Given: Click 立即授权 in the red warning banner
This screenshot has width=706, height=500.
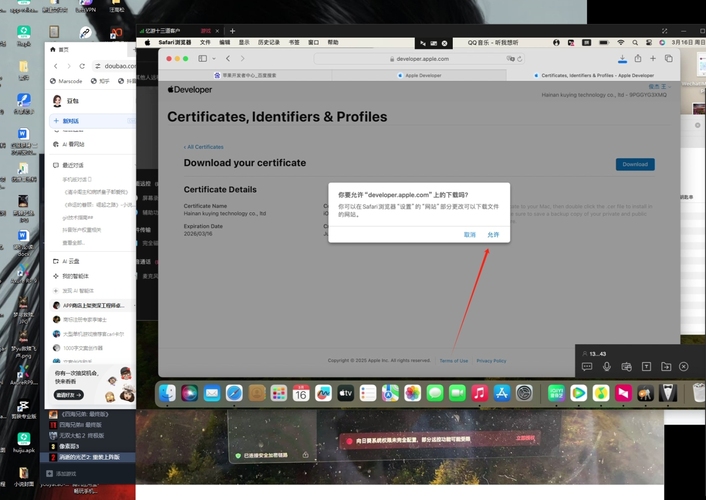Looking at the screenshot, I should click(525, 438).
